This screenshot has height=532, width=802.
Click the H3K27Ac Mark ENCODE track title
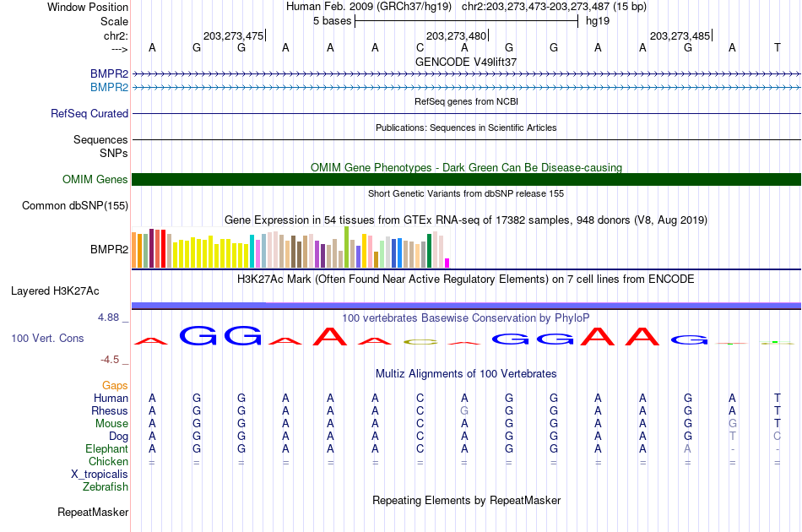click(x=466, y=279)
